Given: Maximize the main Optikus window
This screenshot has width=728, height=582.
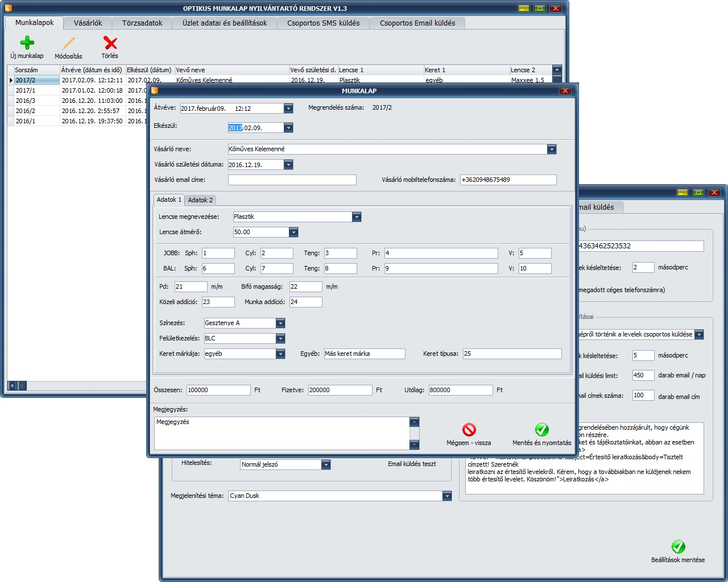Looking at the screenshot, I should (540, 8).
